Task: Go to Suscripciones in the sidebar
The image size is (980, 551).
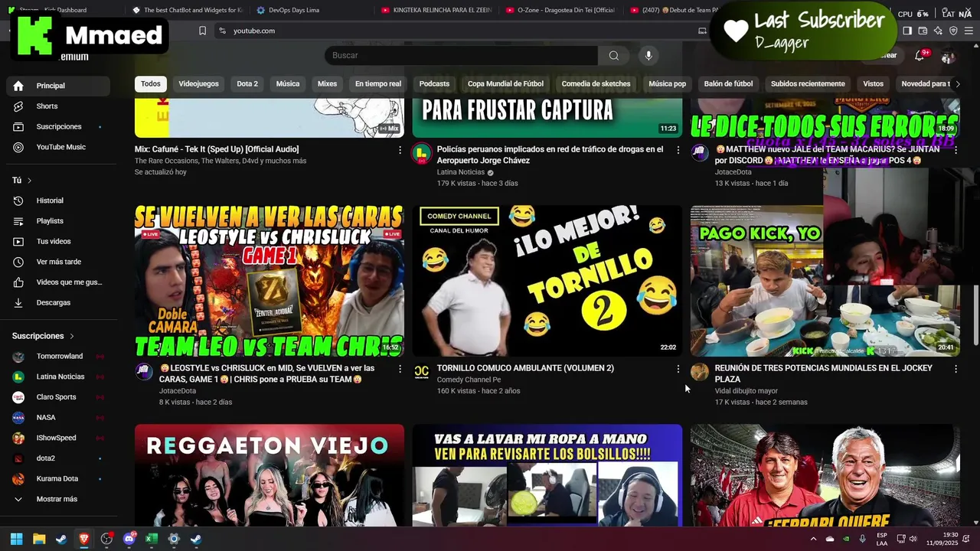Action: point(58,126)
